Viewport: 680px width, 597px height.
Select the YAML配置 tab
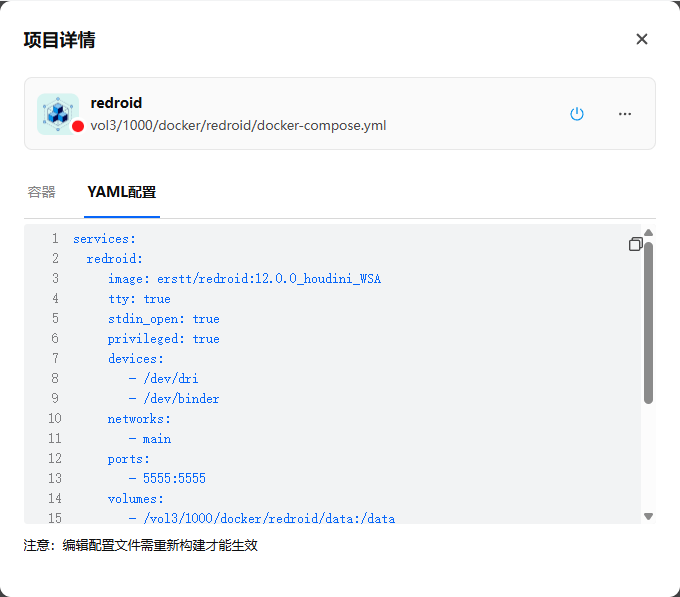pyautogui.click(x=121, y=192)
